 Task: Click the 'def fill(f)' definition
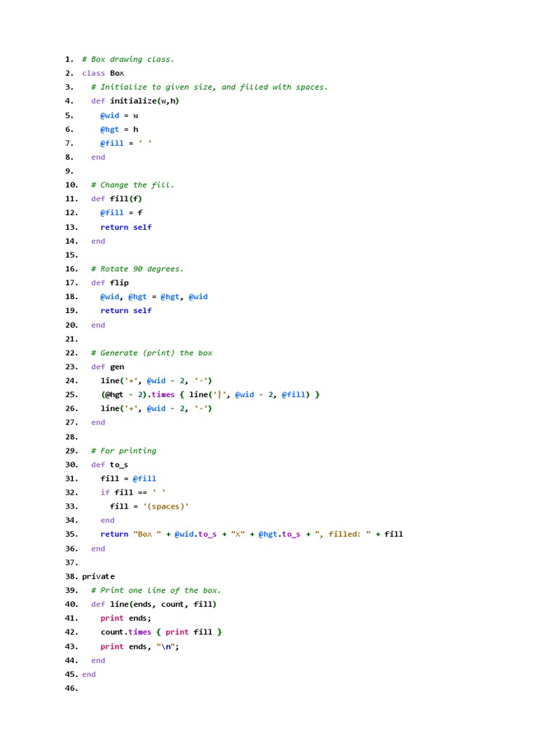[x=117, y=198]
